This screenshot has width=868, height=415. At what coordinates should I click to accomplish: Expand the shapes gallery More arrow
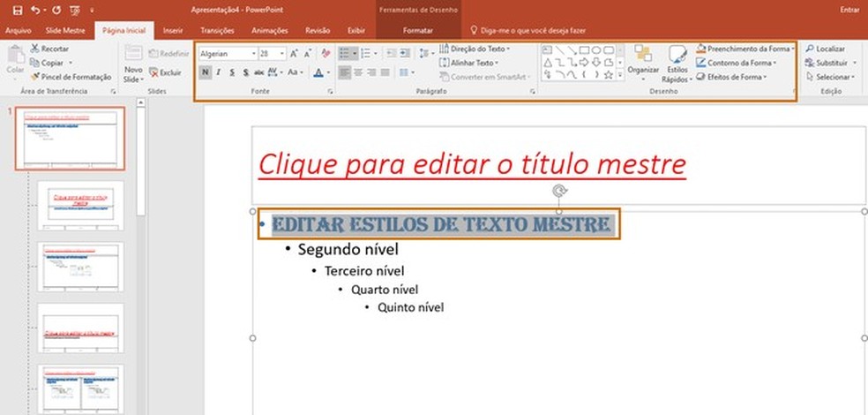pos(620,74)
